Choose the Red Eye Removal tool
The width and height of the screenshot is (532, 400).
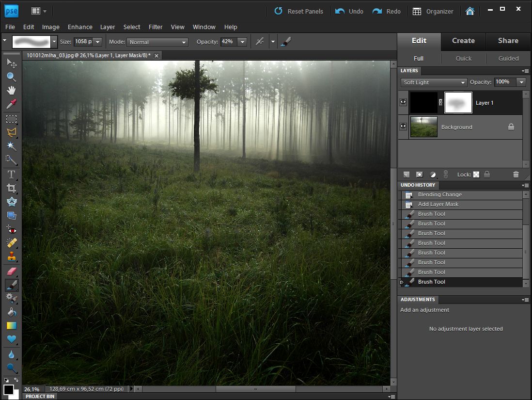(11, 230)
